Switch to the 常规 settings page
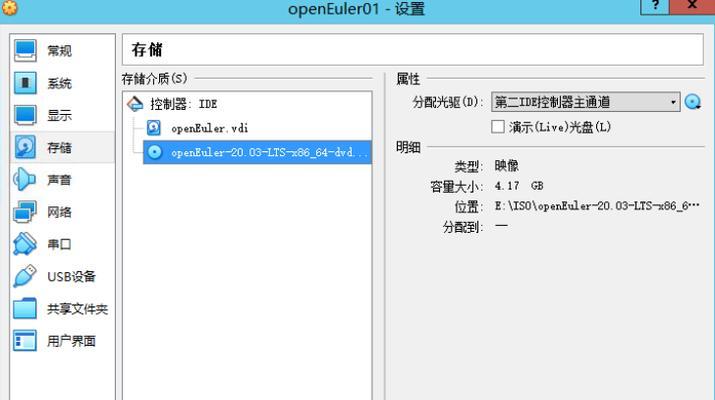This screenshot has width=715, height=400. click(60, 51)
